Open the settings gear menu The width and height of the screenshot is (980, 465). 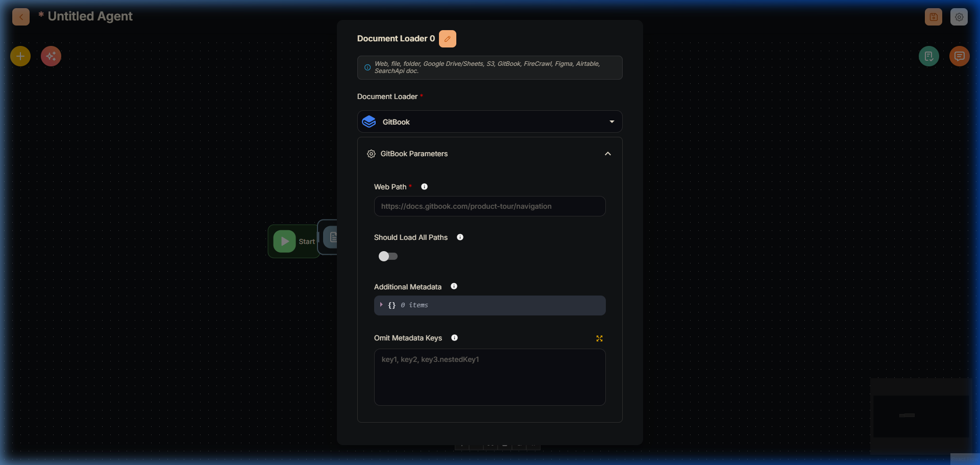point(959,16)
